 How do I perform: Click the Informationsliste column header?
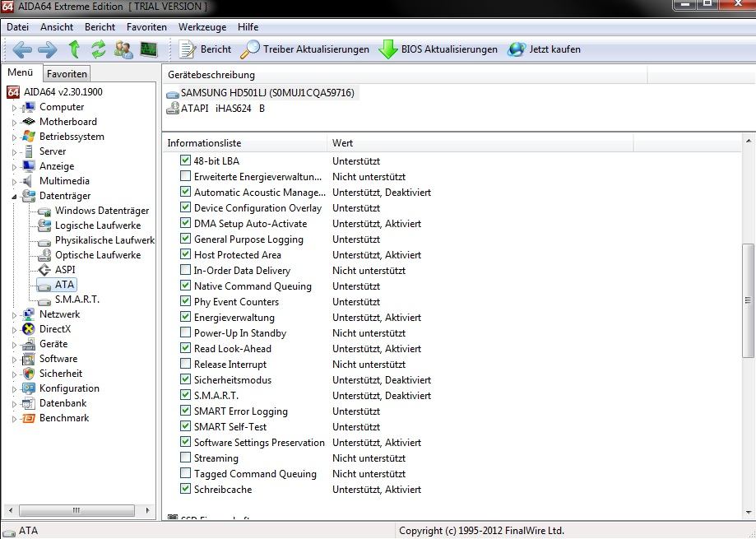245,143
